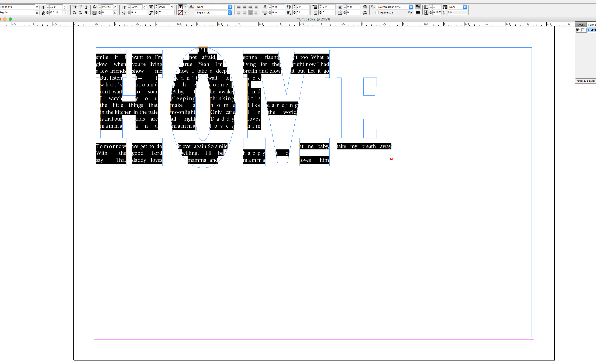Align towards spine button

tap(256, 7)
